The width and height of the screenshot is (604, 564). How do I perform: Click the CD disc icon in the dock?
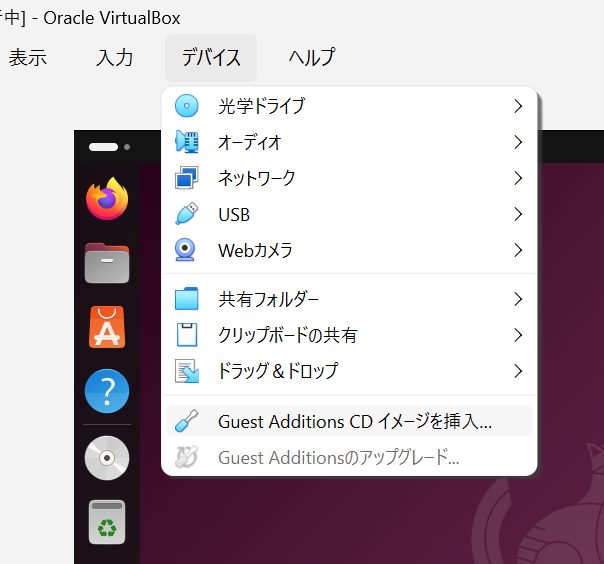[107, 458]
